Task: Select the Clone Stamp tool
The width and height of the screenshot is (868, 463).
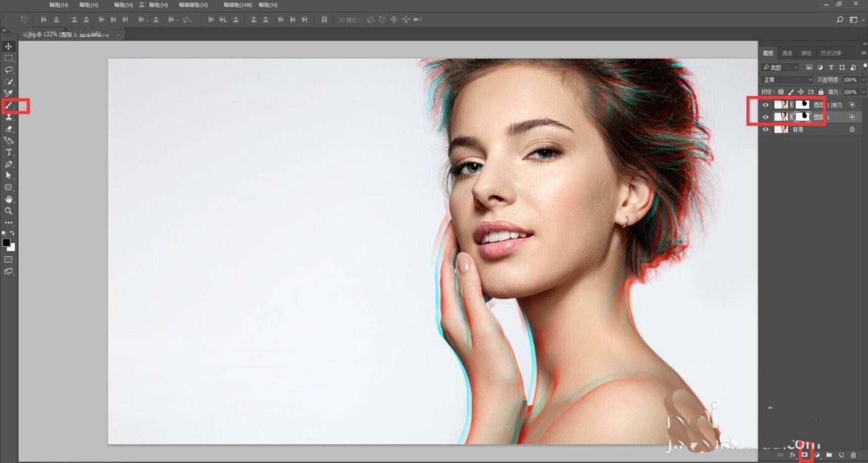Action: click(x=9, y=117)
